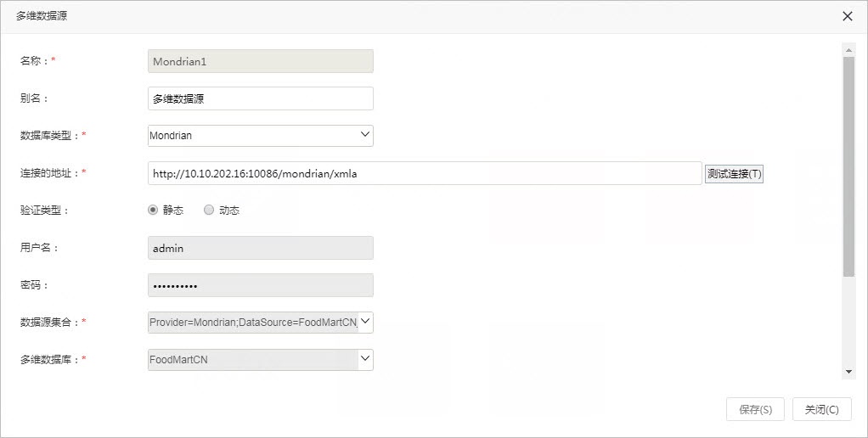Click the 关闭(C) button
The height and width of the screenshot is (438, 868).
821,409
